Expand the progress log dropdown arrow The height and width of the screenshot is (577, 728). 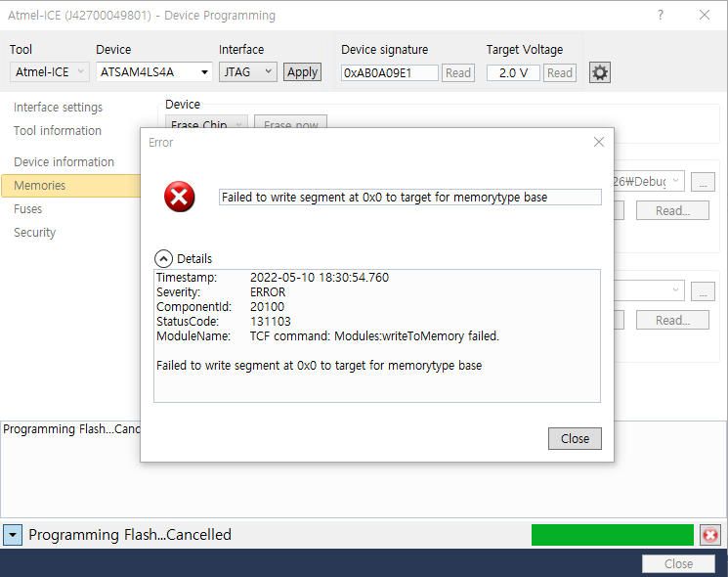[13, 535]
